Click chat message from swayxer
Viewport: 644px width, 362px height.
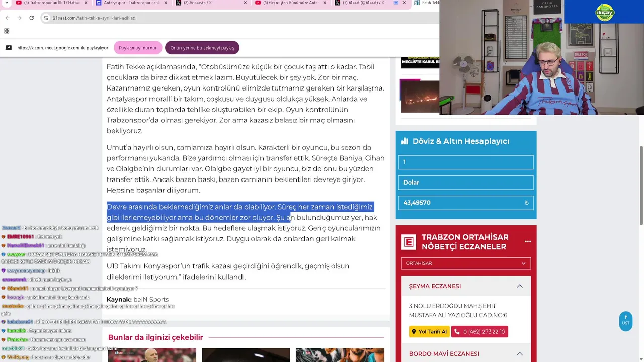pos(79,258)
